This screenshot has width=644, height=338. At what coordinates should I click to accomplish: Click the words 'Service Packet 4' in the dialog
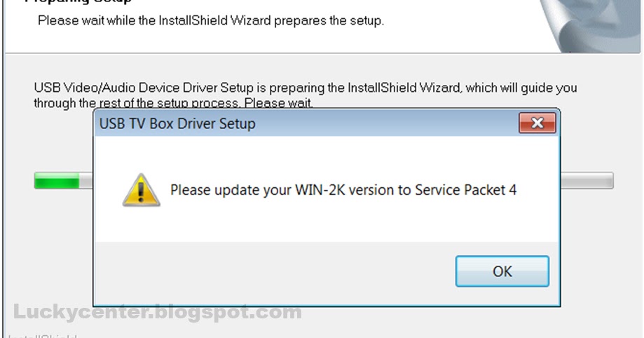(466, 190)
